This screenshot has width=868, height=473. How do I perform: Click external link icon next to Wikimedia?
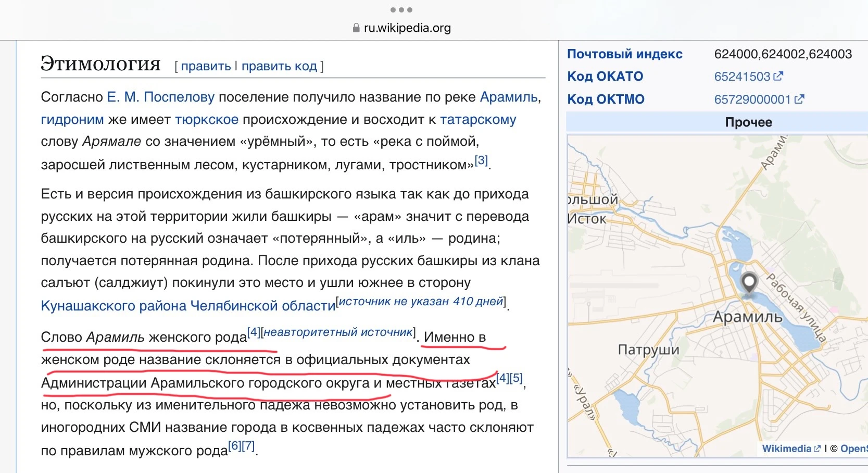(x=817, y=449)
